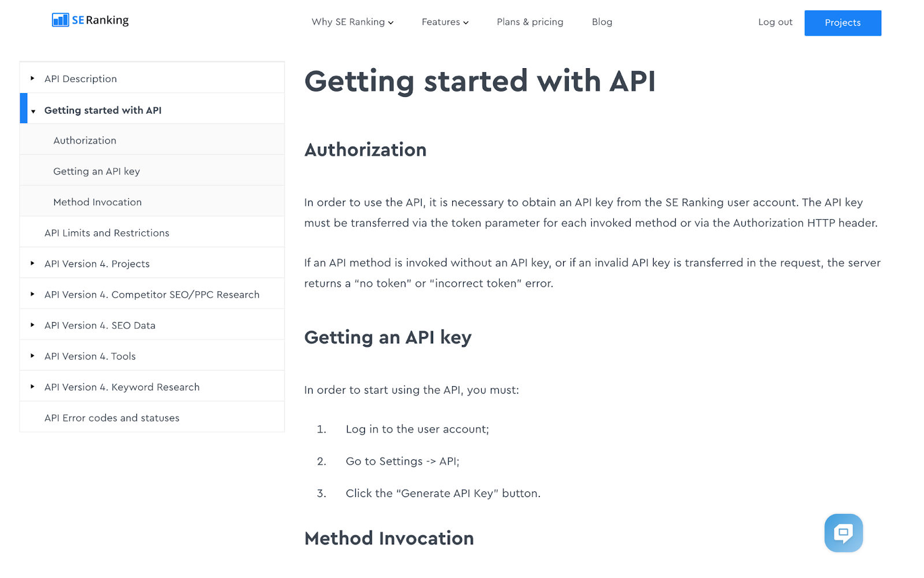
Task: Expand the API Description arrow
Action: pyautogui.click(x=32, y=78)
